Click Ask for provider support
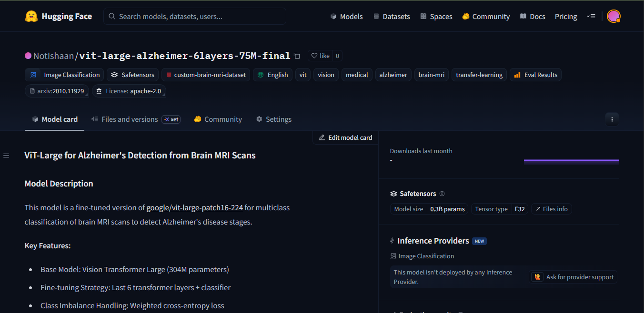Image resolution: width=644 pixels, height=313 pixels. pyautogui.click(x=574, y=277)
